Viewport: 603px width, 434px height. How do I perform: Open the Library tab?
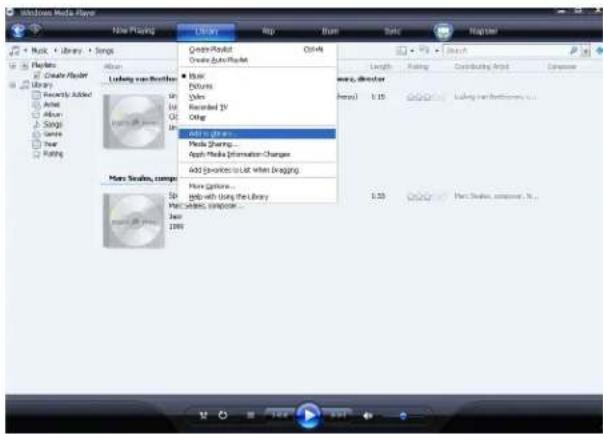tap(206, 31)
